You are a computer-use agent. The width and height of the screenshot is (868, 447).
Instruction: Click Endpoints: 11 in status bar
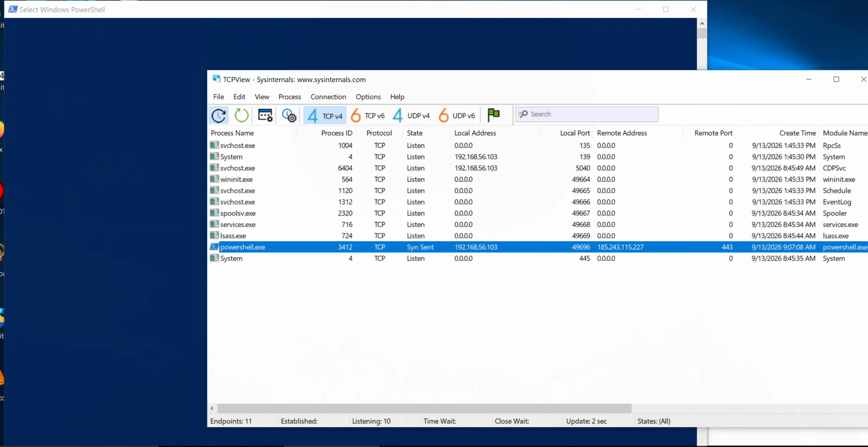point(231,421)
